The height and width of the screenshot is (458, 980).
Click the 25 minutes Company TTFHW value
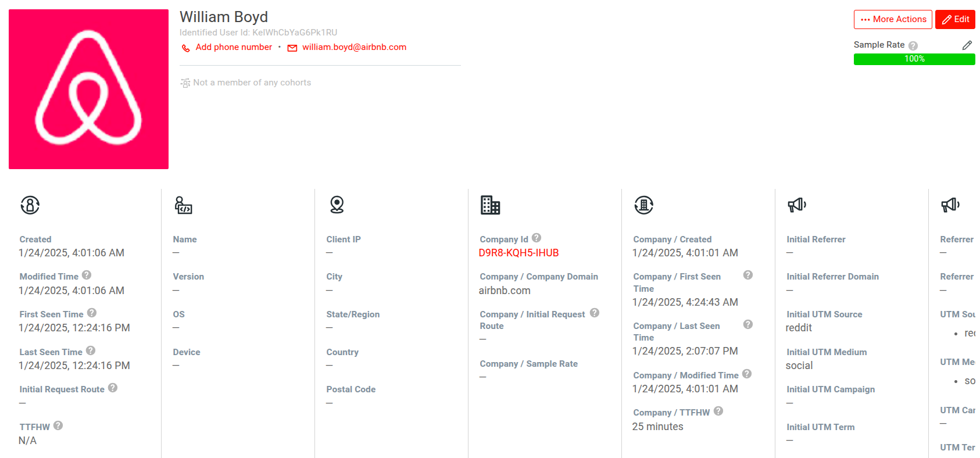coord(658,427)
